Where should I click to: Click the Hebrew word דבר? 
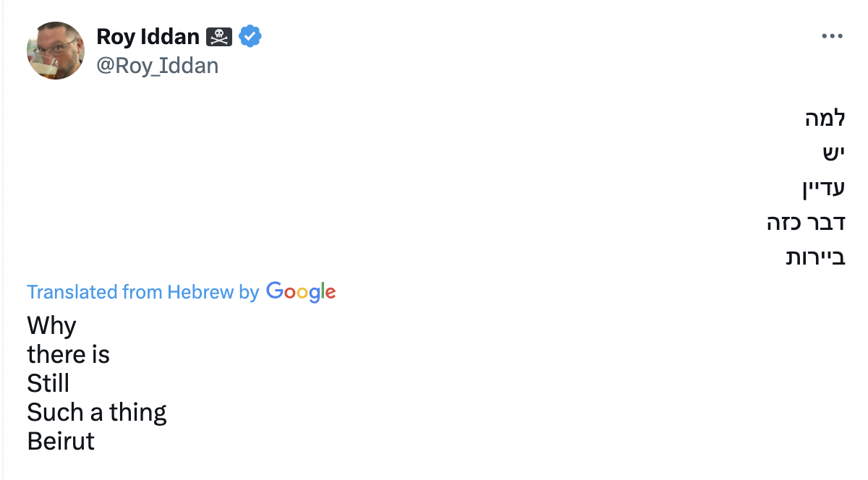click(827, 223)
